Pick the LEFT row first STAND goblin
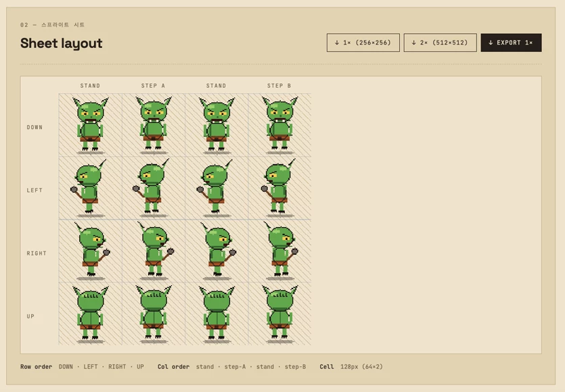The height and width of the screenshot is (392, 565). pyautogui.click(x=91, y=188)
